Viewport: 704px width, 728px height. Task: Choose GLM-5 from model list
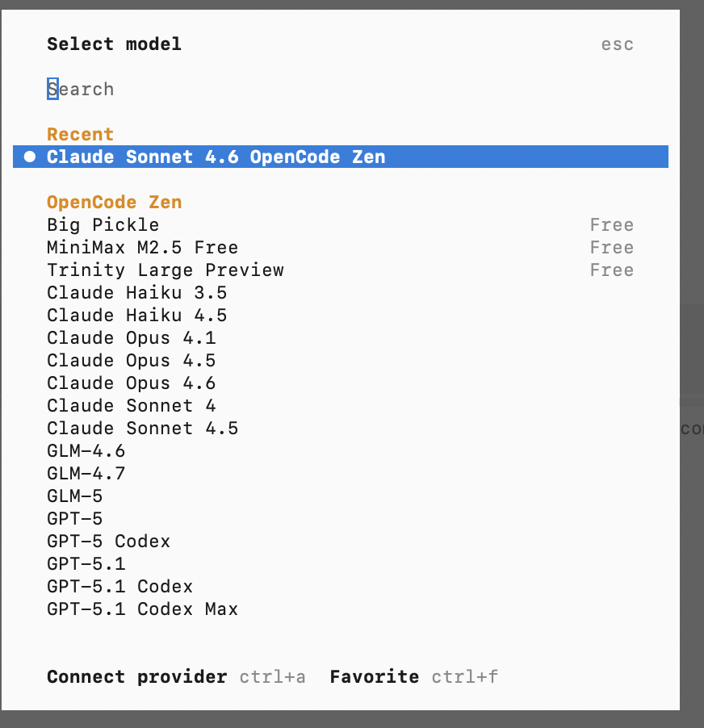click(74, 496)
